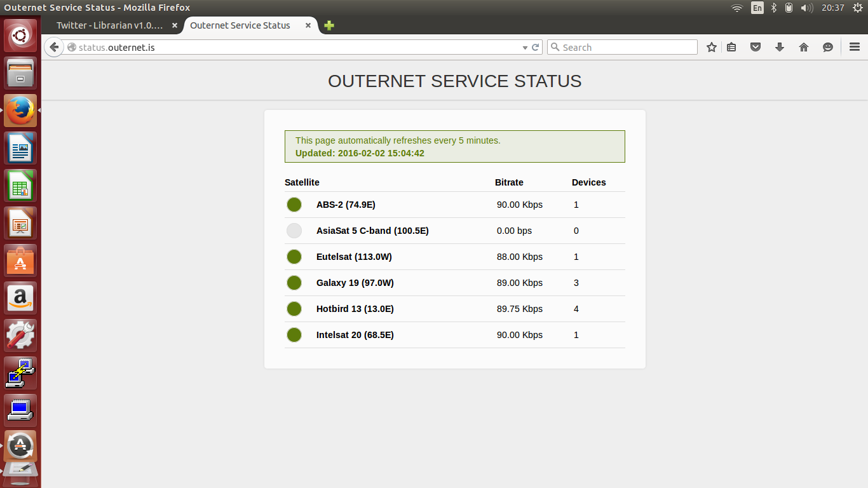Open the Bluetooth indicator menu
The image size is (868, 488).
point(774,8)
